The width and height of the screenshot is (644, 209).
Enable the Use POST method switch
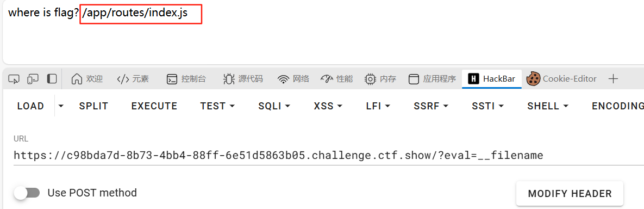point(27,193)
